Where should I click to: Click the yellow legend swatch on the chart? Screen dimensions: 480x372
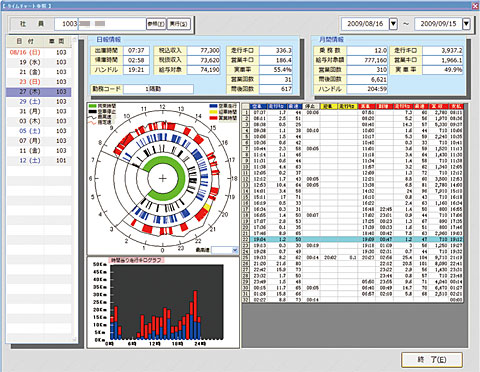pos(213,112)
